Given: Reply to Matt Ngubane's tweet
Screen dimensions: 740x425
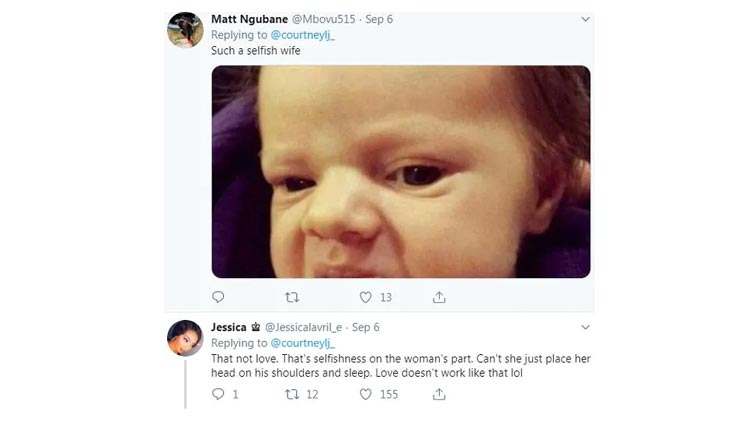Looking at the screenshot, I should (218, 297).
